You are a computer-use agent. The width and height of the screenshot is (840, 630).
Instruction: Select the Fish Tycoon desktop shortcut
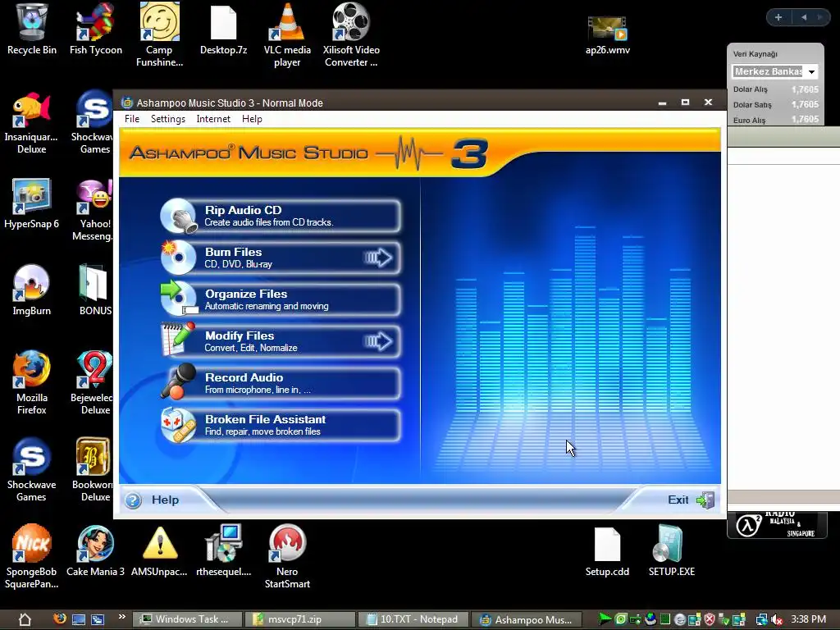95,30
